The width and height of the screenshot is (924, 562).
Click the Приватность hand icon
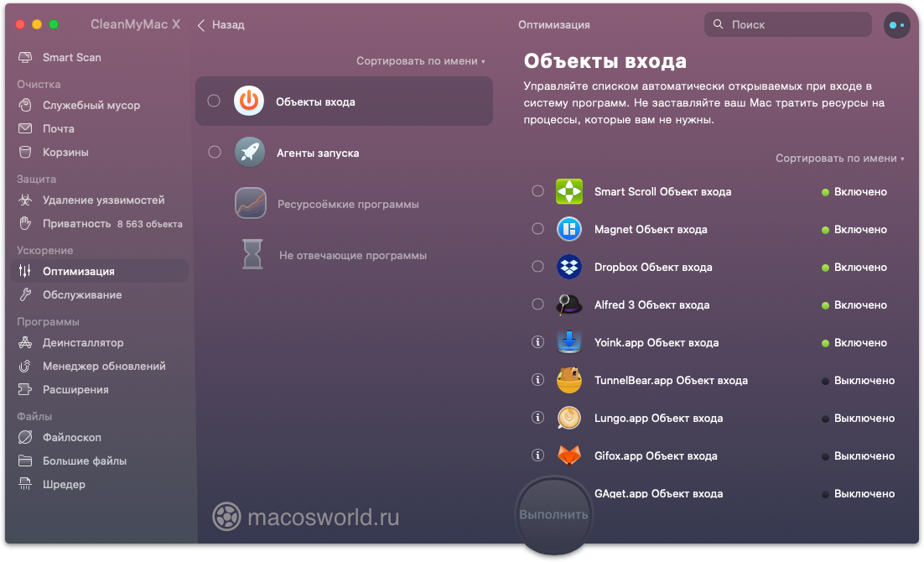point(25,223)
